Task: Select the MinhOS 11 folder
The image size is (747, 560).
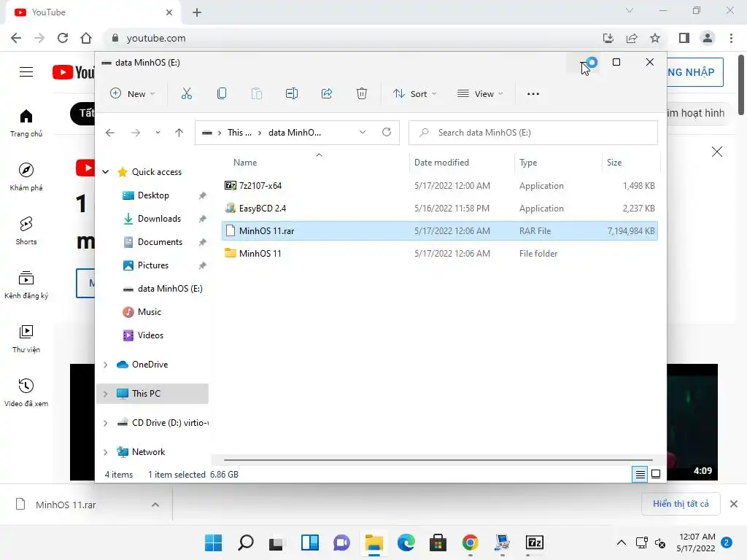Action: [x=439, y=253]
